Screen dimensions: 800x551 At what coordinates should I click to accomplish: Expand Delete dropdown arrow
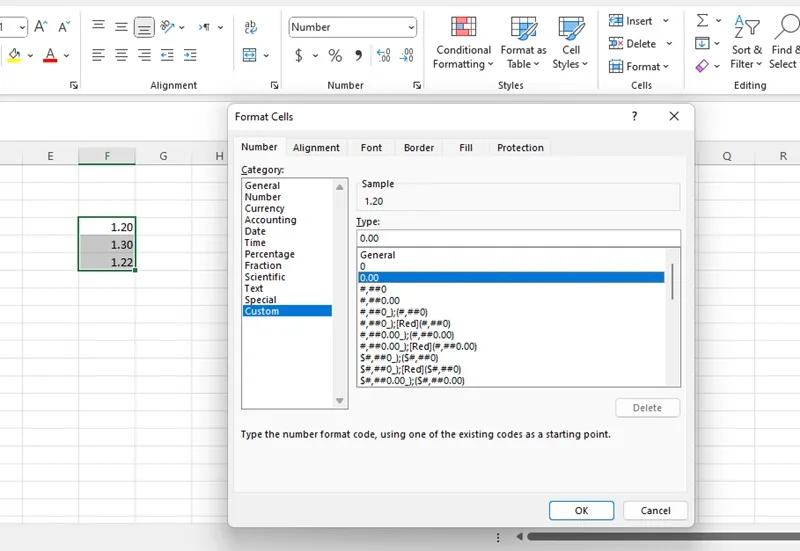click(669, 44)
